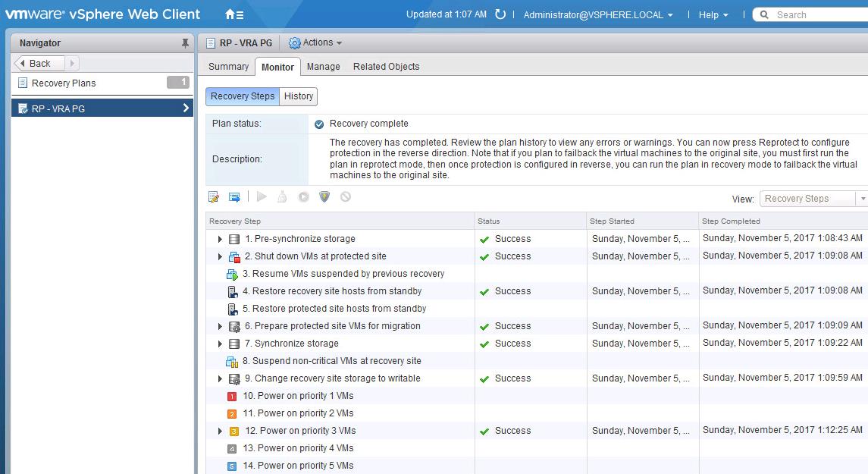Select the '14. Power on priority 5 VMs' label

(298, 466)
